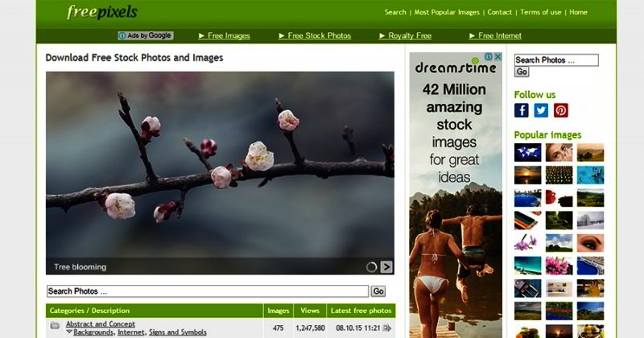Click the 1,247,580 views cell
Screen dimensions: 644x338
310,328
